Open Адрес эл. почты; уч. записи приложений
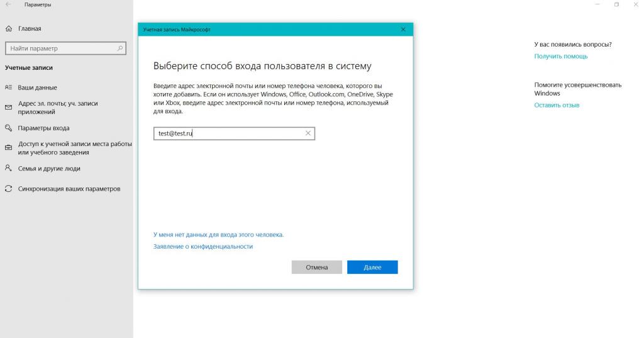This screenshot has width=644, height=338. [58, 108]
